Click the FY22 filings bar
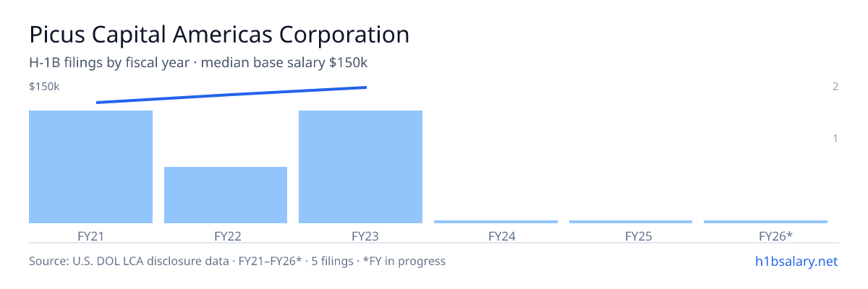 [x=226, y=195]
